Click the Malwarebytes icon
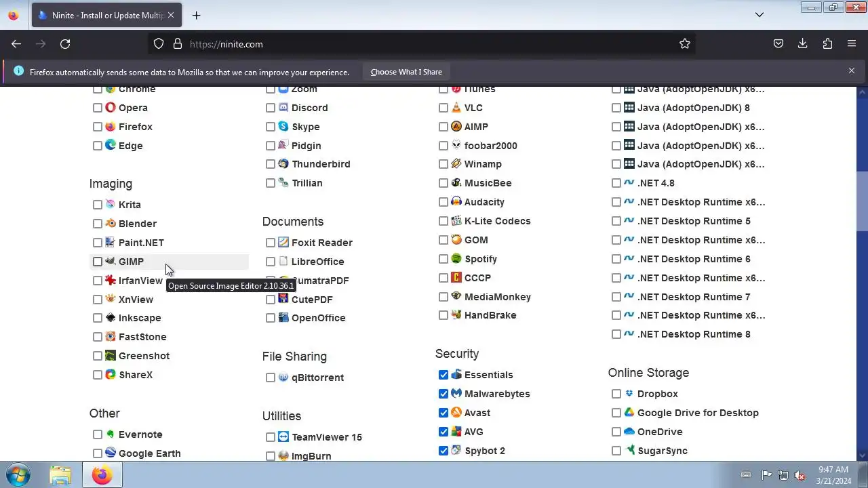Screen dimensions: 868x488 456,393
